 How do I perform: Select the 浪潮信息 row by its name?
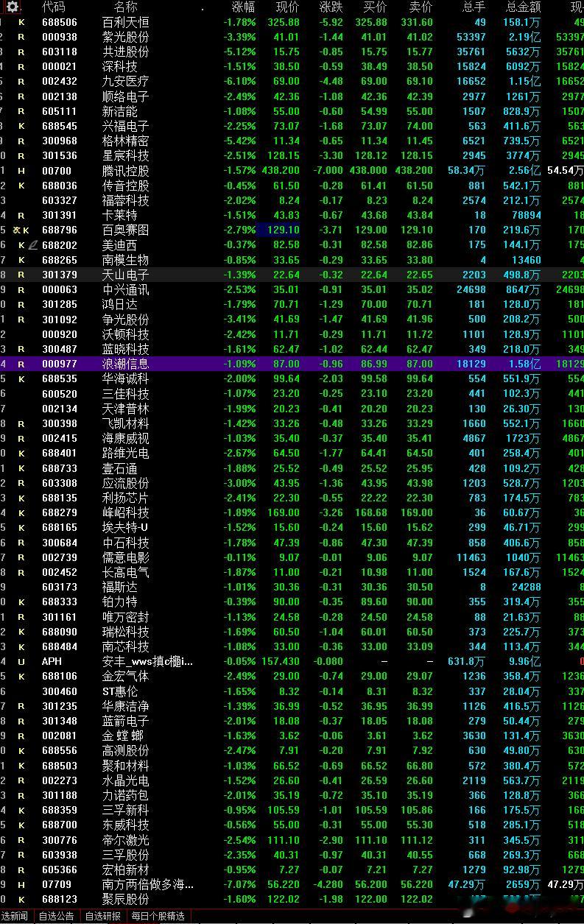click(x=125, y=364)
